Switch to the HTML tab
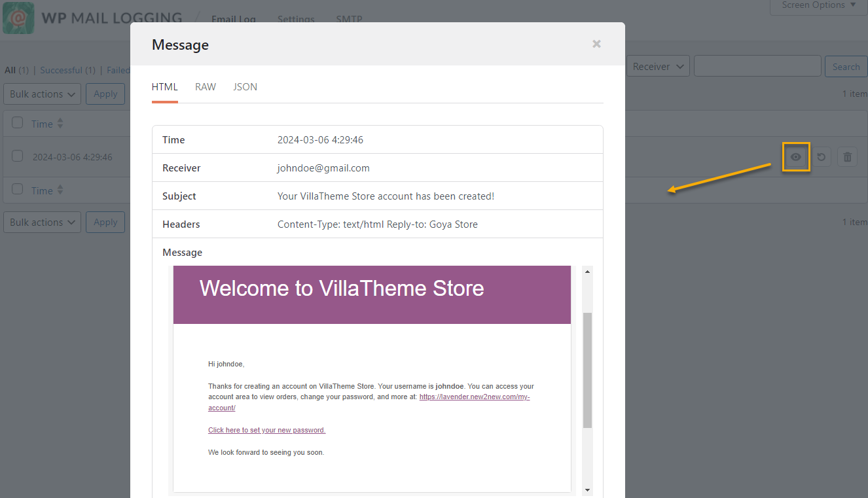Screen dimensions: 868x498 tap(165, 87)
